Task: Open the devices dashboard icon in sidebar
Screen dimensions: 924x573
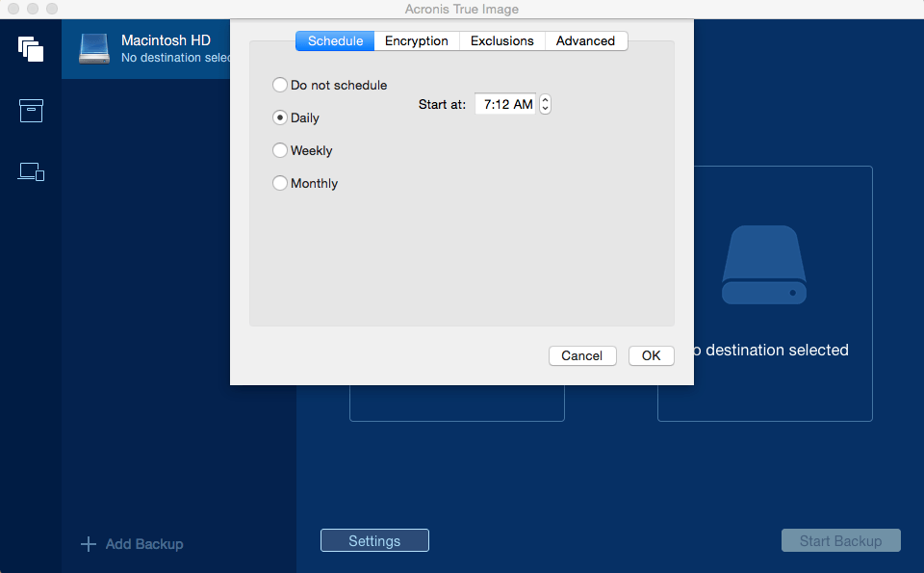Action: pos(31,171)
